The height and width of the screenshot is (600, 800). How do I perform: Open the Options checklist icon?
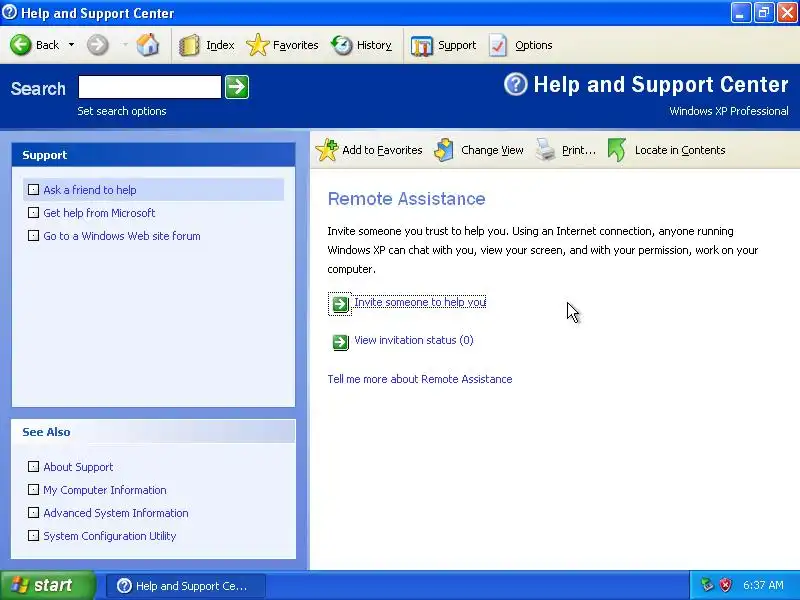pyautogui.click(x=498, y=45)
